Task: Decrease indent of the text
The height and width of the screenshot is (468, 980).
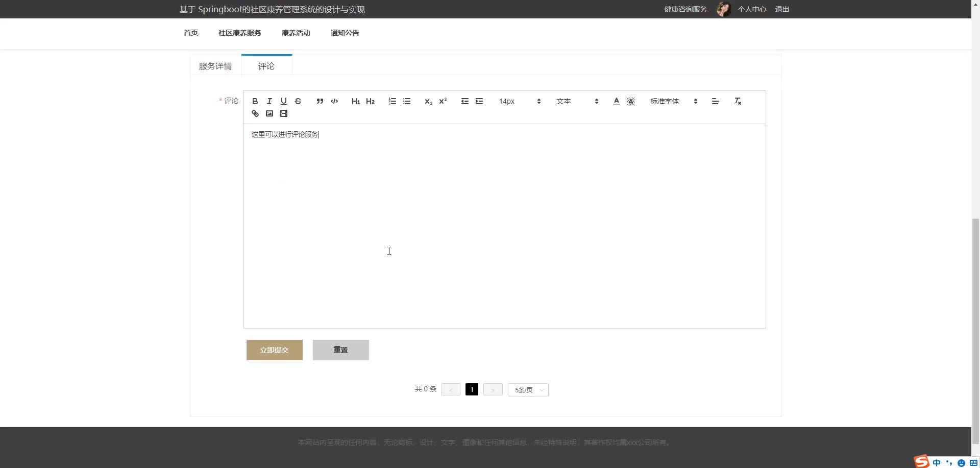Action: (465, 101)
